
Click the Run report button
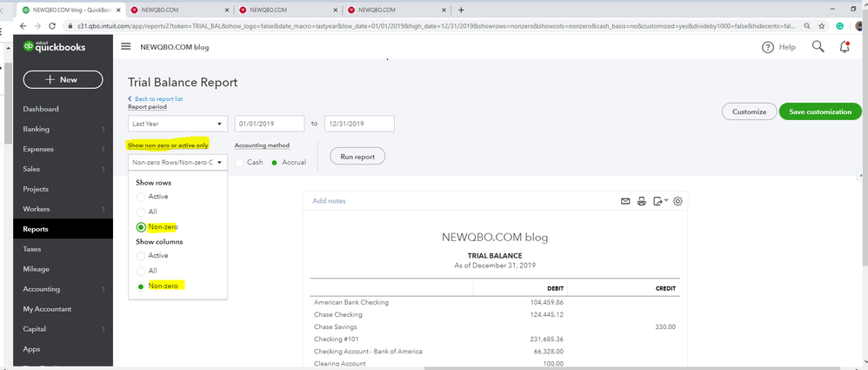[357, 157]
